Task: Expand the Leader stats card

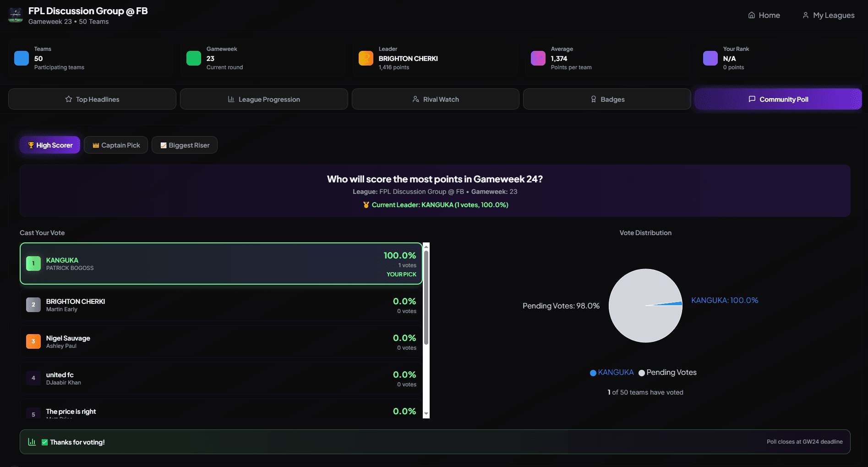Action: (434, 58)
